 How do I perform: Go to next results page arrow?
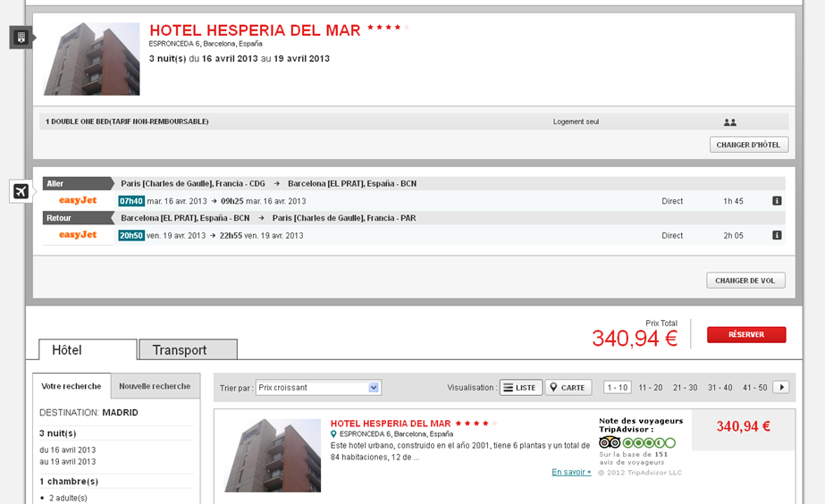coord(781,387)
